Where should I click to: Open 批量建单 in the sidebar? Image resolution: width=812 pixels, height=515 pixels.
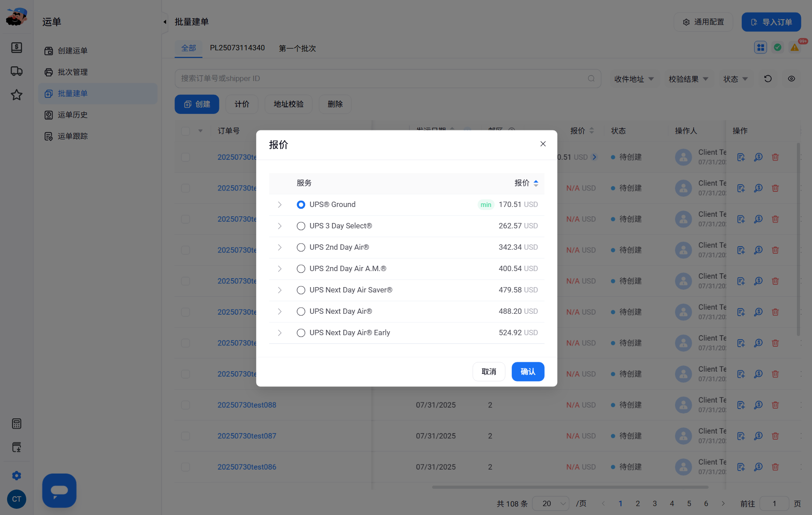(x=97, y=93)
